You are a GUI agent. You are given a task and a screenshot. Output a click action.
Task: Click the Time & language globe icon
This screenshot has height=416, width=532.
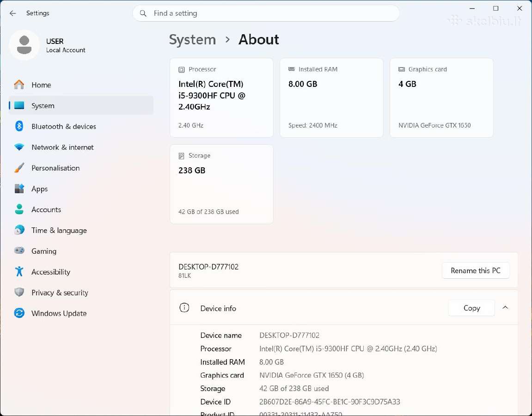[19, 230]
